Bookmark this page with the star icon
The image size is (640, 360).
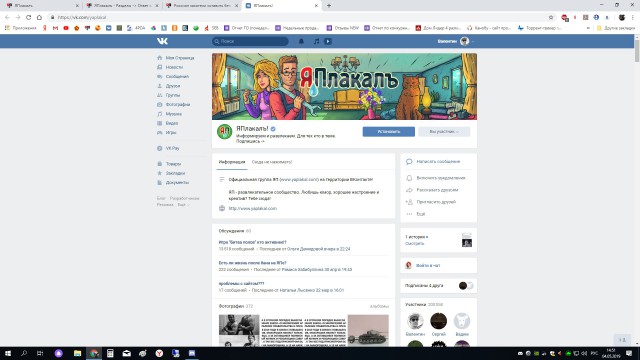click(551, 17)
